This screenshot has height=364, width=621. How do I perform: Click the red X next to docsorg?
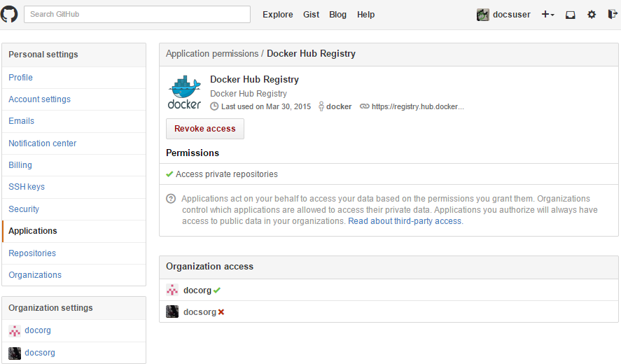pos(221,312)
